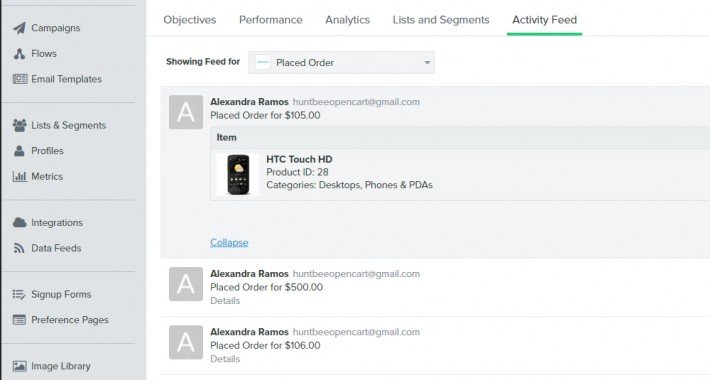
Task: Open the Email Templates icon
Action: (20, 79)
